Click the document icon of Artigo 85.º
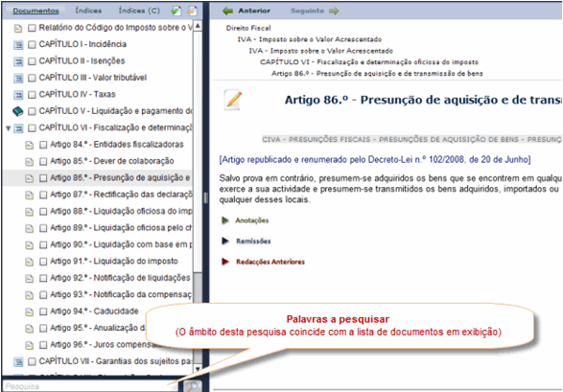The height and width of the screenshot is (392, 563). [29, 161]
